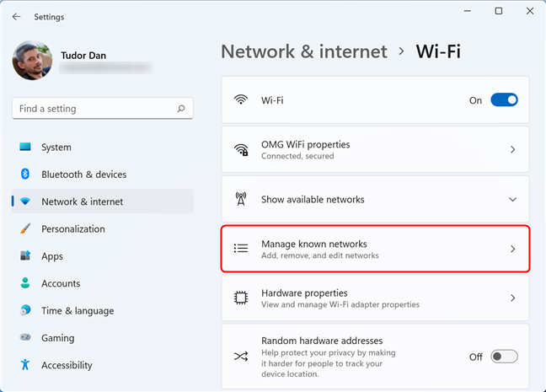Click the search magnifier icon
This screenshot has height=392, width=546.
click(180, 109)
